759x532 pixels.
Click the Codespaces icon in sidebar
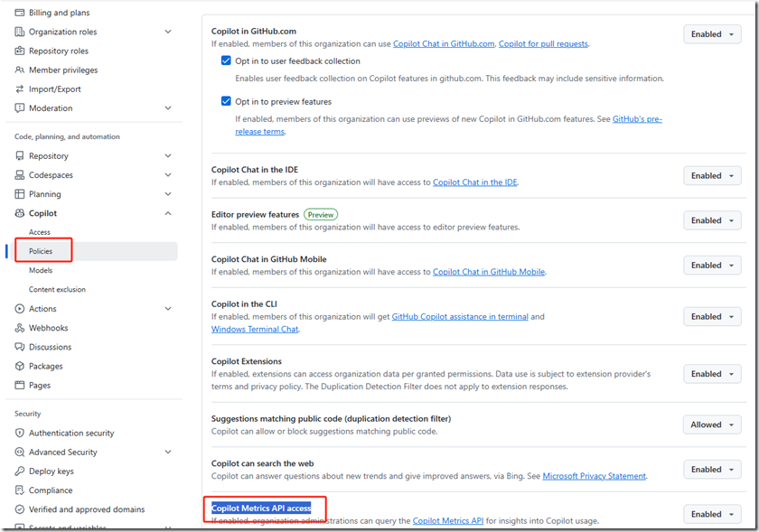tap(19, 174)
